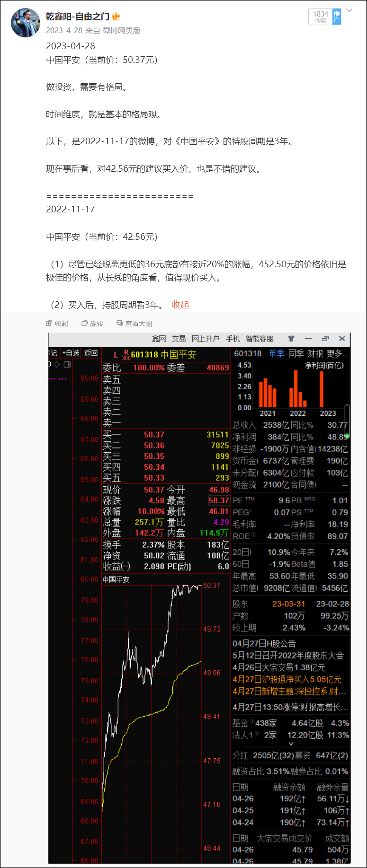Click the 法人1 2家 row

click(x=291, y=735)
